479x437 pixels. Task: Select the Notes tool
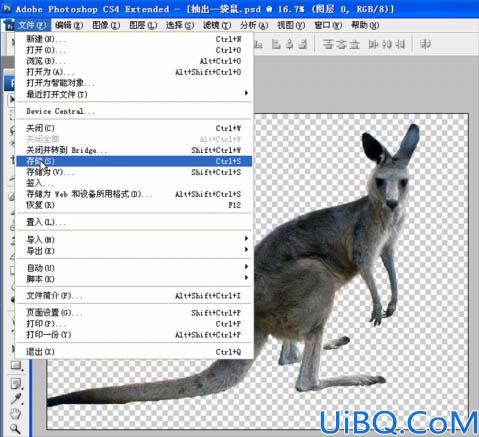[x=15, y=384]
